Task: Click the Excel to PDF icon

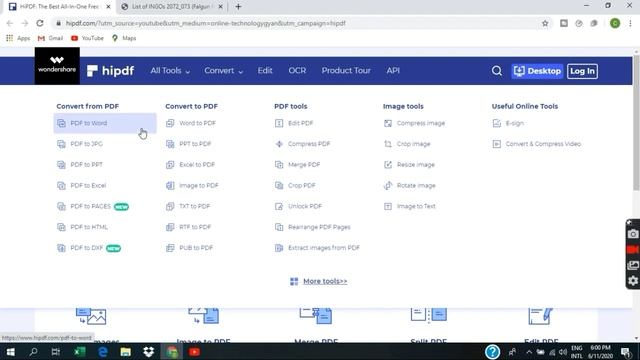Action: point(170,165)
